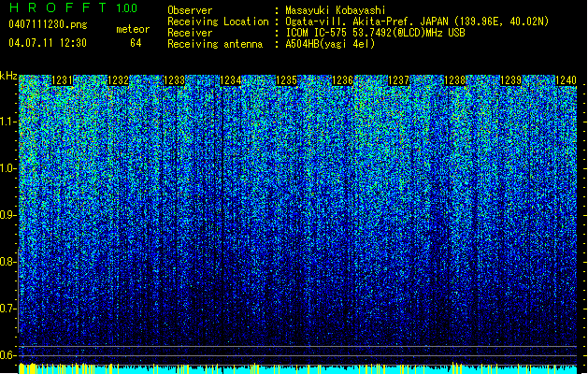Click the Receiving Location value text
Image resolution: width=588 pixels, height=374 pixels.
tap(417, 22)
